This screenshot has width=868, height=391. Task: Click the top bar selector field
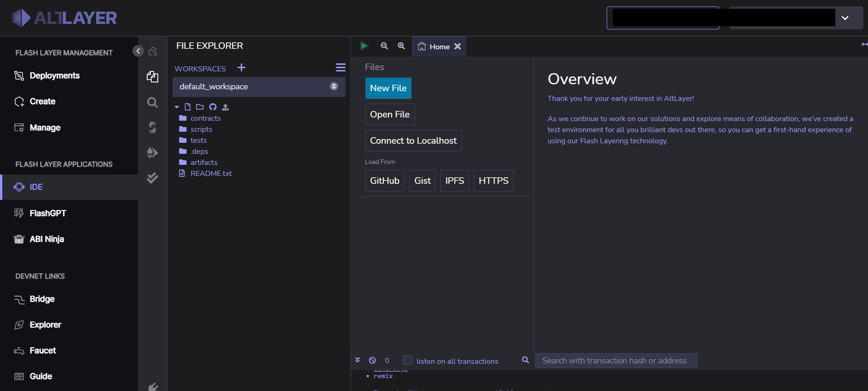663,18
